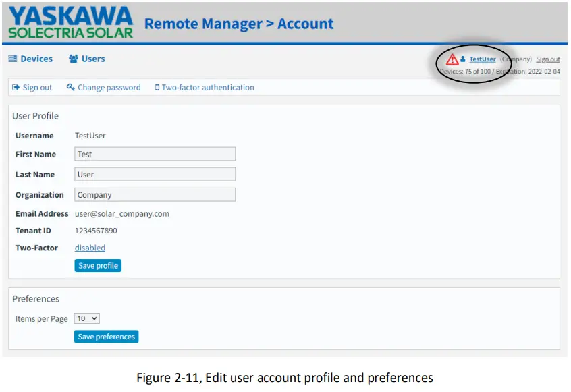
Task: Click the email address user@solar_company.com
Action: pyautogui.click(x=122, y=214)
